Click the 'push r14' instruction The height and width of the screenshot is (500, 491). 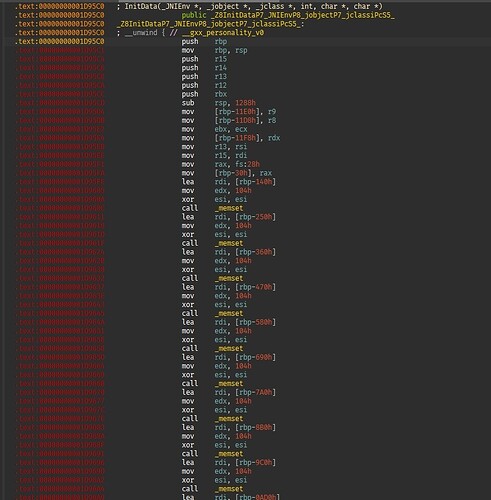(204, 68)
